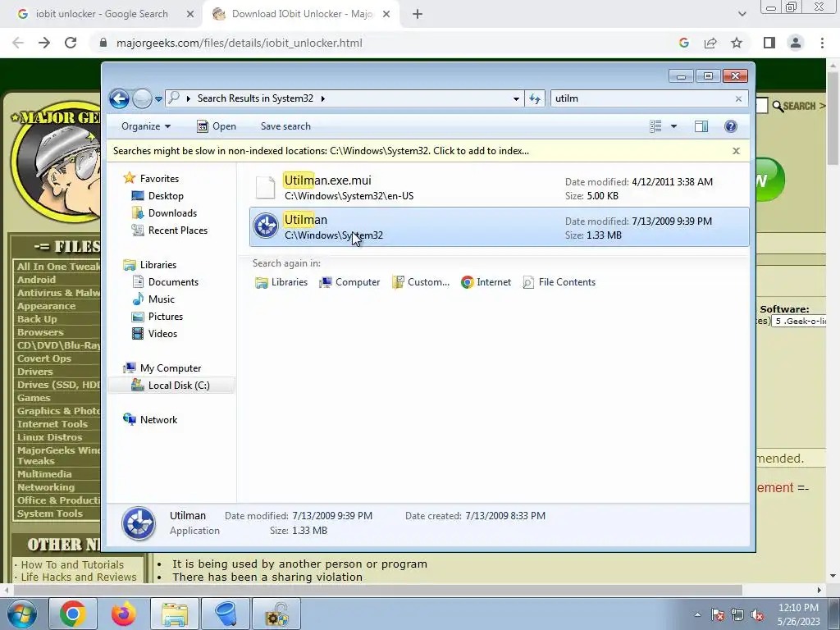Search again in Libraries
The image size is (840, 630).
[x=281, y=282]
